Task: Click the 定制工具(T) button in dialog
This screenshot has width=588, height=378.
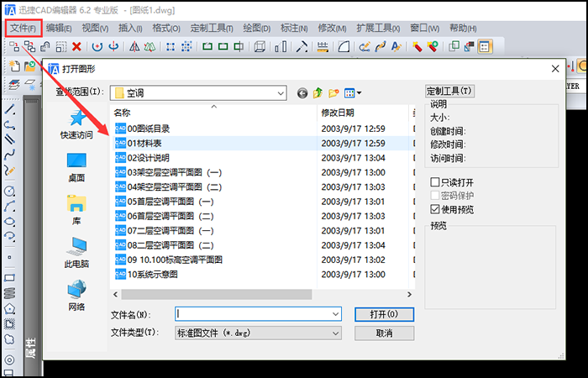Action: tap(449, 91)
